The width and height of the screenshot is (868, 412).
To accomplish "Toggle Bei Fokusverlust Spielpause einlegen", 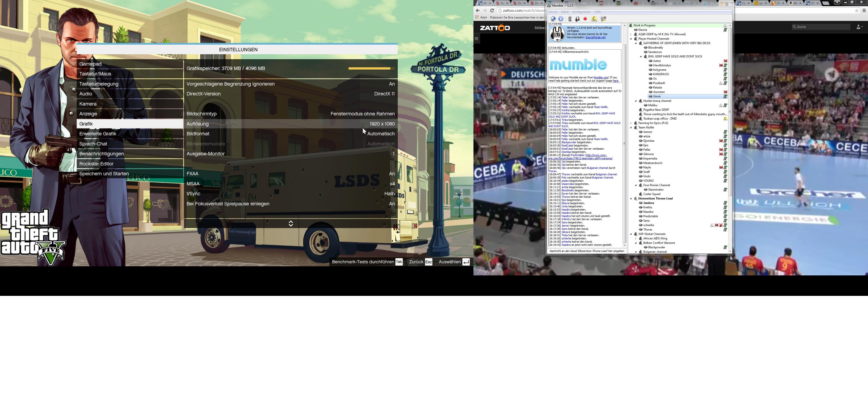I will pyautogui.click(x=291, y=204).
